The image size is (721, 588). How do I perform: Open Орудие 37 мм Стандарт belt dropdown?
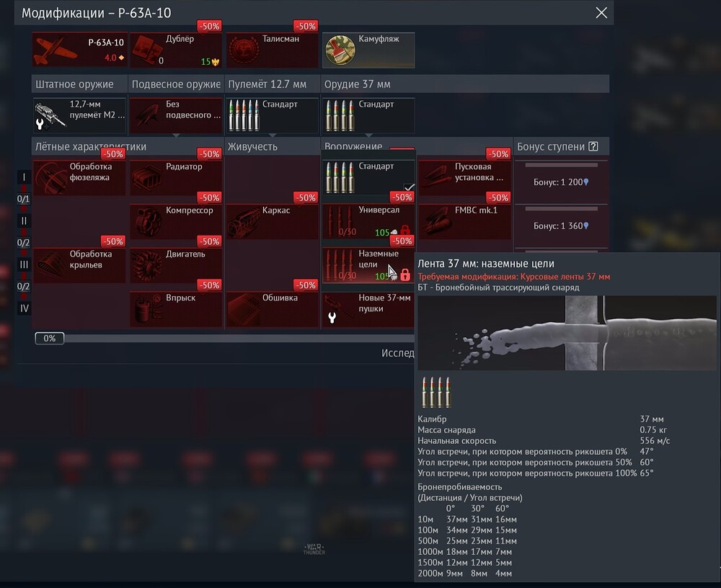368,115
